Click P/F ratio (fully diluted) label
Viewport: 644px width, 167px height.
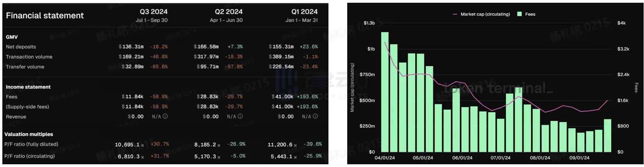(x=31, y=144)
